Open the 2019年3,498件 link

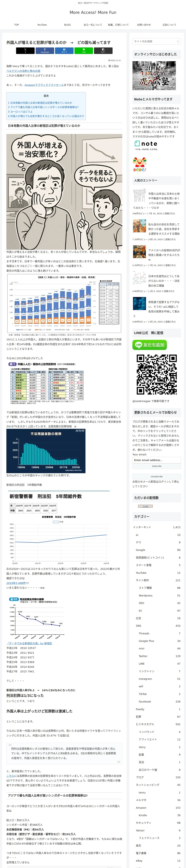(16, 583)
